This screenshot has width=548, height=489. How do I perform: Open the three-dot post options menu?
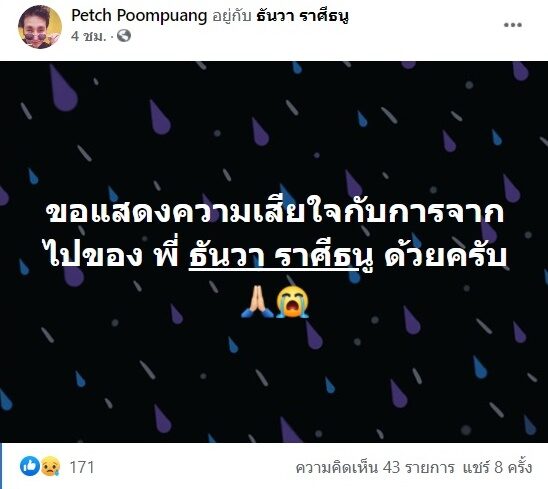coord(513,25)
